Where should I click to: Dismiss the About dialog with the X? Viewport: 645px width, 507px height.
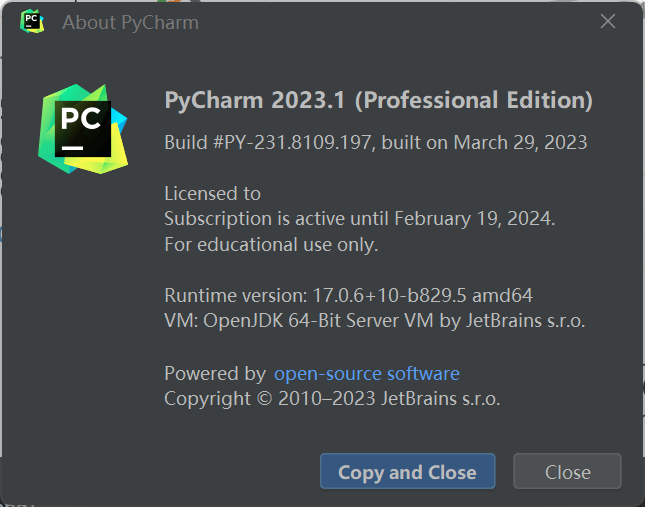[608, 21]
